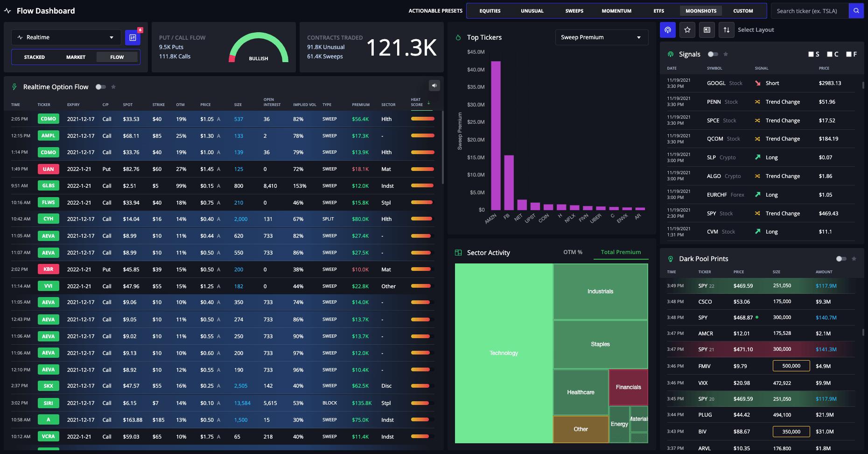The height and width of the screenshot is (454, 868).
Task: Click the AMZN bar in Top Tickers chart
Action: click(x=496, y=135)
